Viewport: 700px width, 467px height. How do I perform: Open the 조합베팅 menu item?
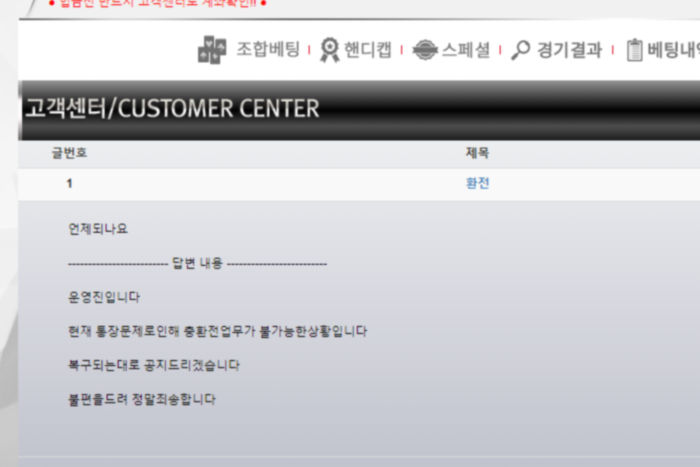coord(268,49)
